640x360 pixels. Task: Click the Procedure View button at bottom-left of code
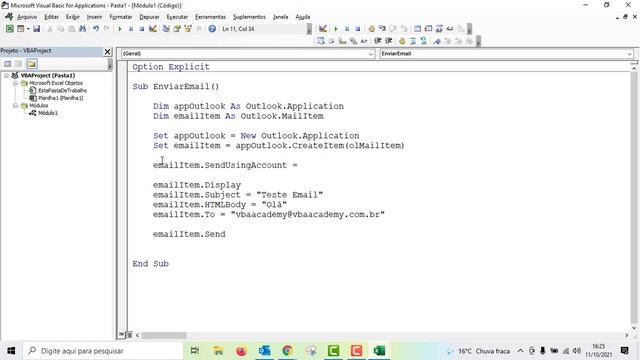[x=122, y=335]
